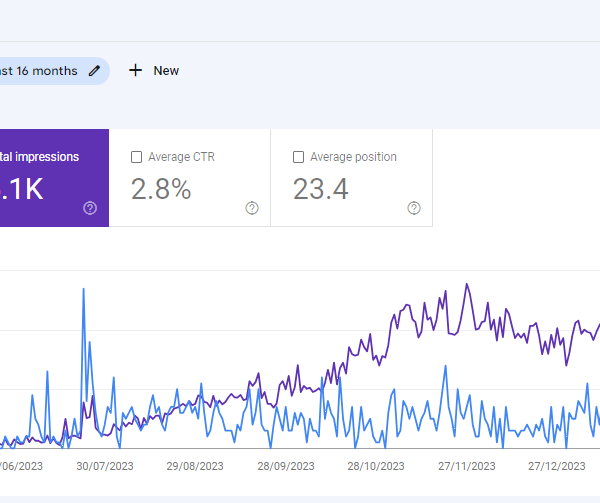Select the 28/09/2023 date on the axis

(286, 466)
